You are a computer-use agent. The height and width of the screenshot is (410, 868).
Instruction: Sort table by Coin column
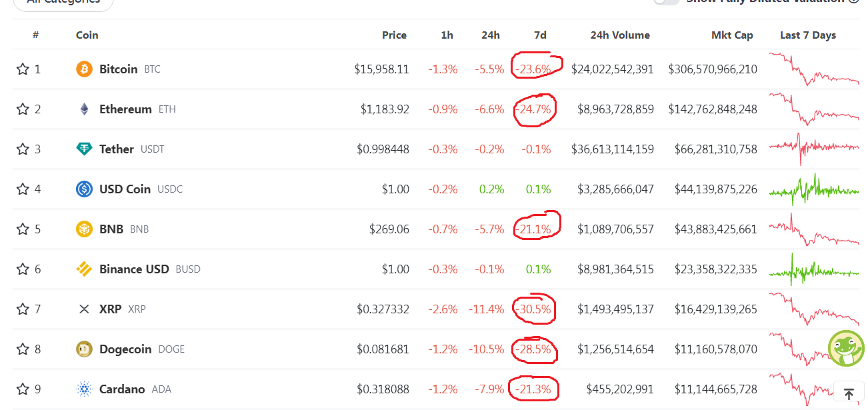87,35
